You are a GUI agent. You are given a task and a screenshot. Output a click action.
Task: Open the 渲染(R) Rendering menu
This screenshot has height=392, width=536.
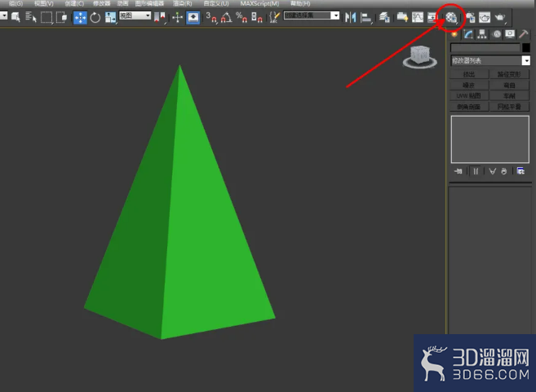pyautogui.click(x=182, y=4)
